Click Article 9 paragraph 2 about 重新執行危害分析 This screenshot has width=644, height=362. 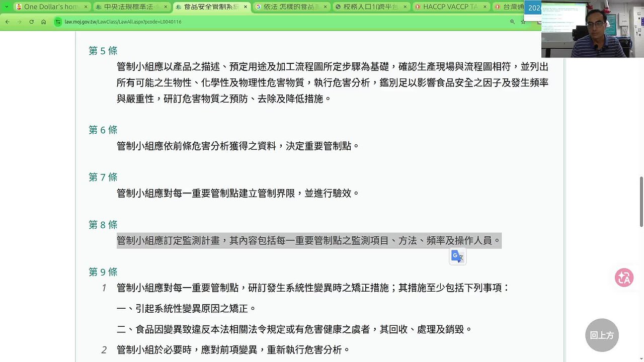[x=233, y=350]
